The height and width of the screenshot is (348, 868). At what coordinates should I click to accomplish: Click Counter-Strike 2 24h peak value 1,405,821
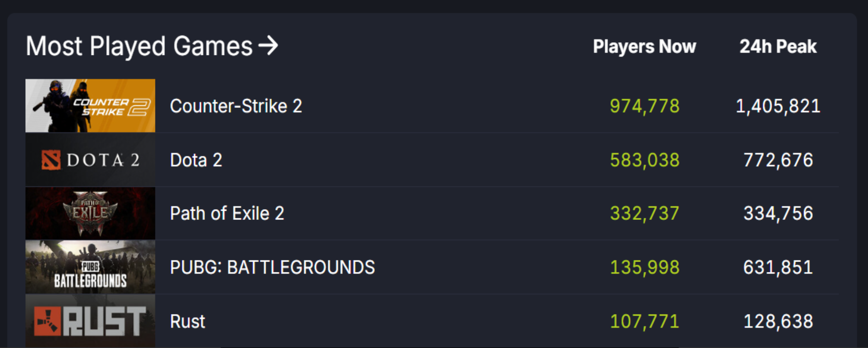(x=778, y=106)
